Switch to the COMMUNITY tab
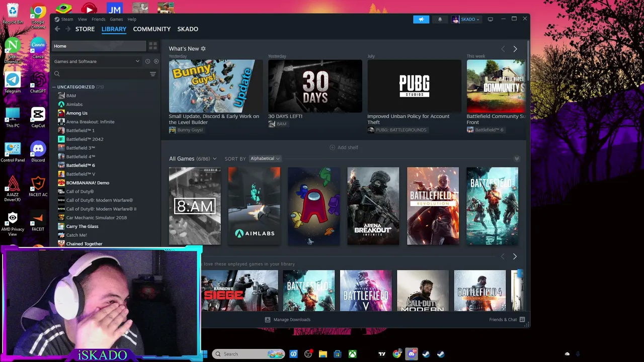The height and width of the screenshot is (362, 644). coord(152,29)
